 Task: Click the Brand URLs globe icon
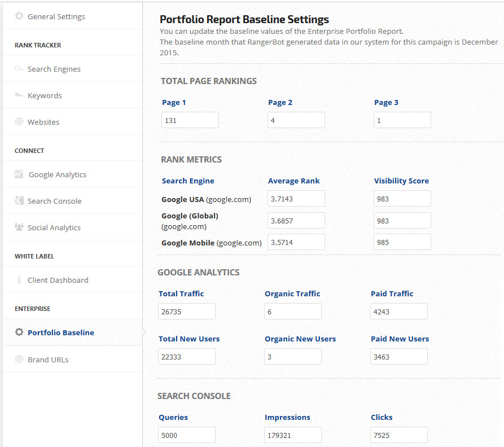pos(19,360)
